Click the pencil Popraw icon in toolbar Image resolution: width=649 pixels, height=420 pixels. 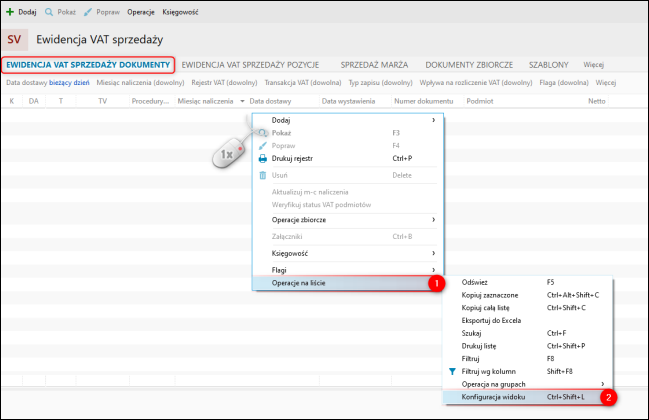pos(87,12)
